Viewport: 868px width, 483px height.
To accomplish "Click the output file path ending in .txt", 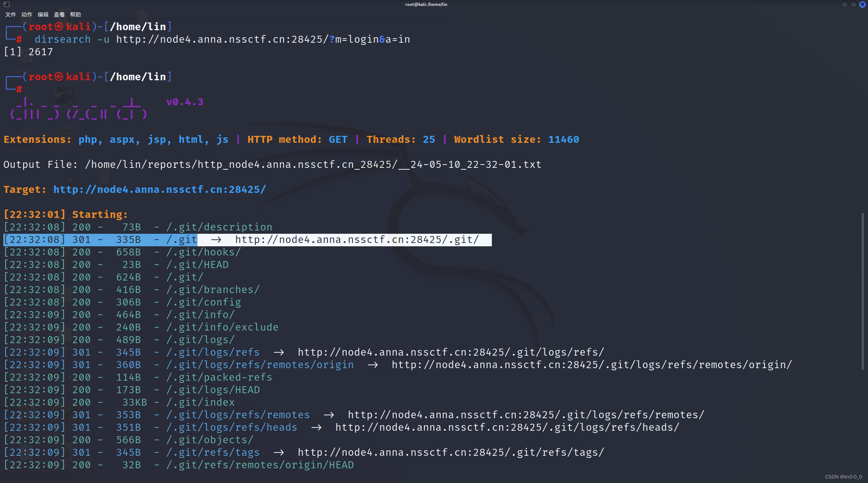I will [x=313, y=165].
